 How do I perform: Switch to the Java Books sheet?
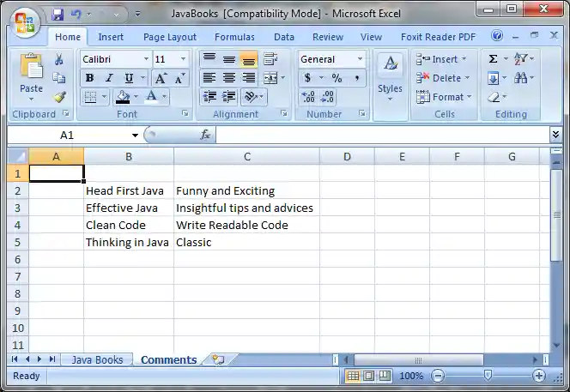pos(97,359)
